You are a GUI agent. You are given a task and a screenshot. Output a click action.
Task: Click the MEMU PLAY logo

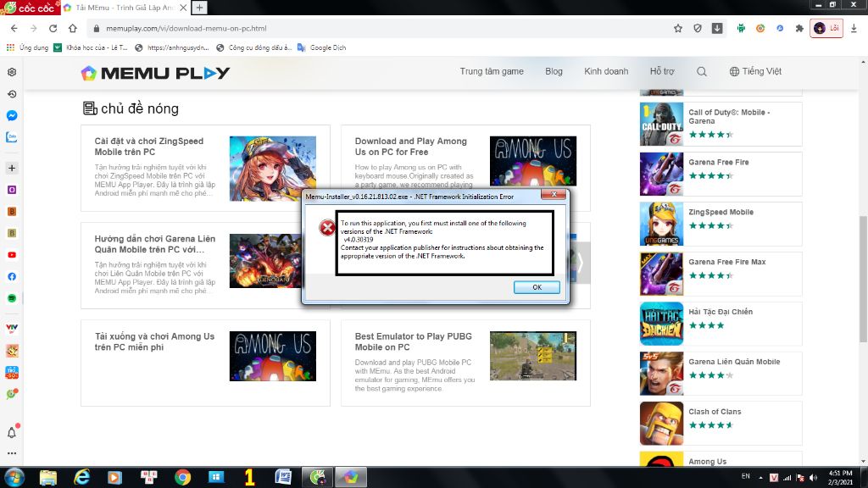pyautogui.click(x=156, y=73)
